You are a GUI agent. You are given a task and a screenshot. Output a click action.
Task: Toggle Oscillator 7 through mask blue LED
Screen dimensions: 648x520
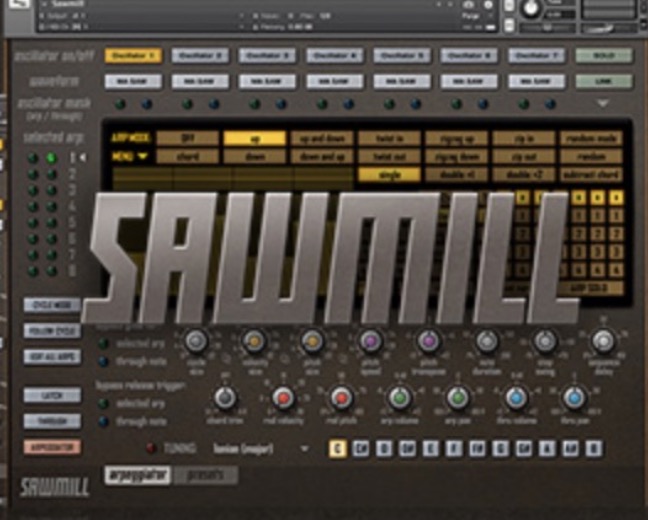tap(550, 104)
